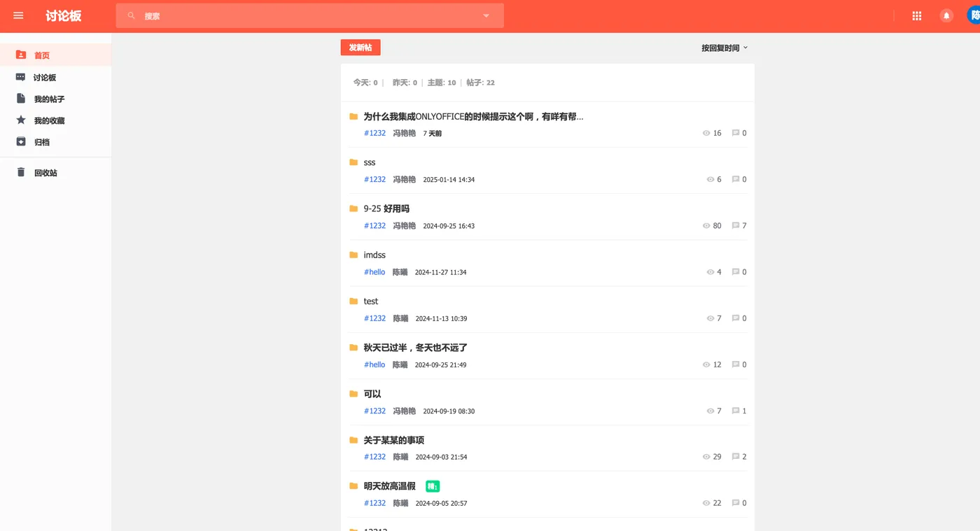Open the post titled imdss
This screenshot has width=980, height=531.
coord(374,255)
